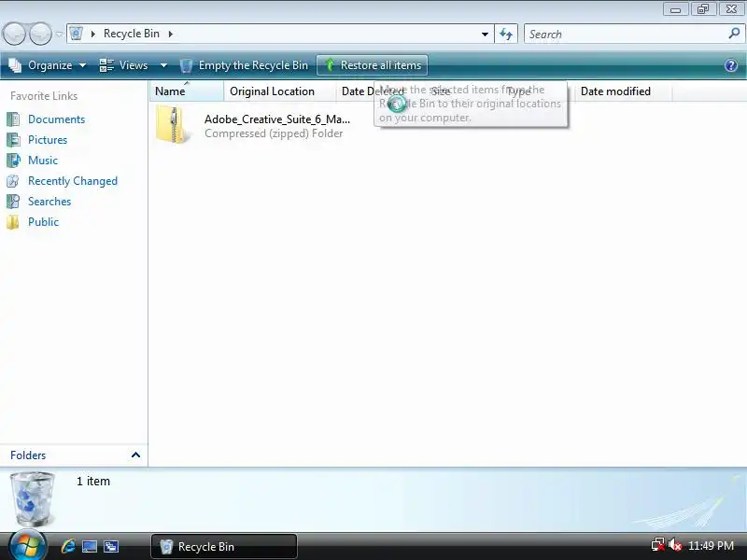Click Empty the Recycle Bin

pos(244,65)
